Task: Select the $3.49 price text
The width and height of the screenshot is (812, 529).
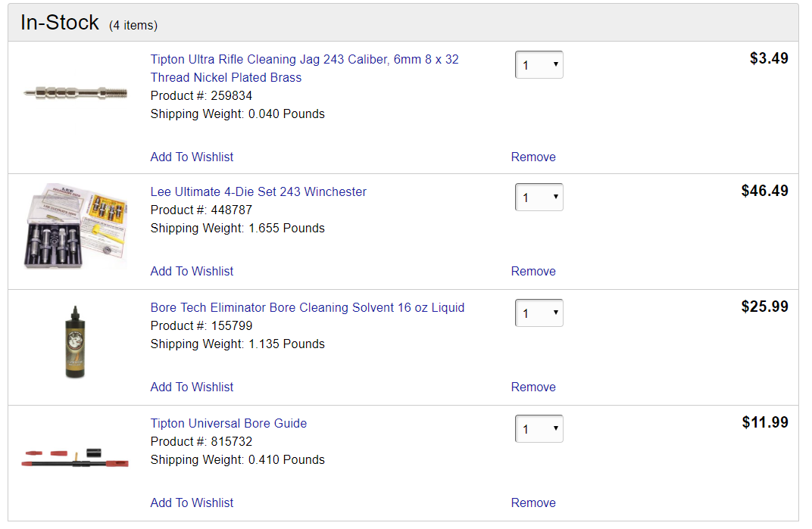Action: coord(769,58)
